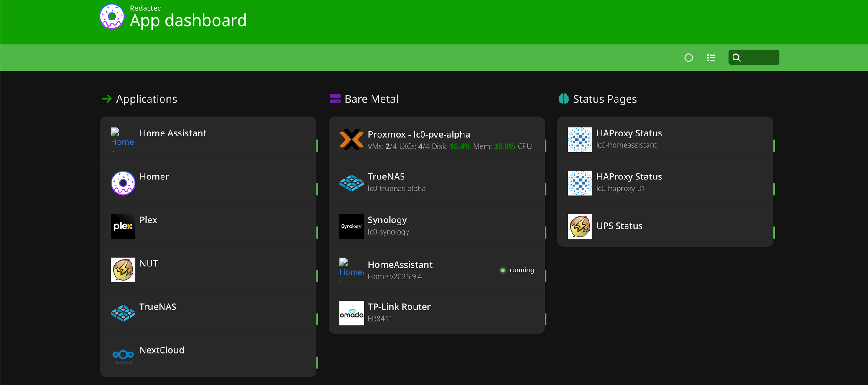
Task: Click the Proxmox X logo icon
Action: (x=351, y=139)
